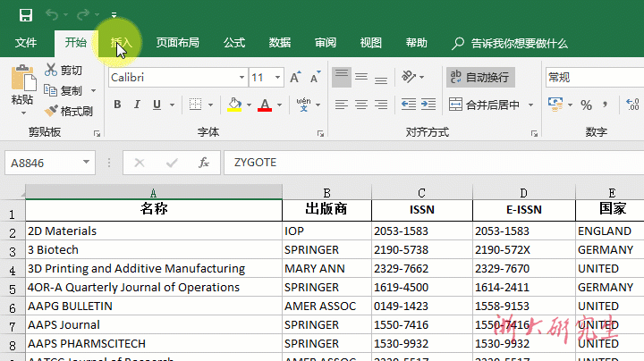The width and height of the screenshot is (644, 361).
Task: Click the comma style icon
Action: tap(605, 105)
